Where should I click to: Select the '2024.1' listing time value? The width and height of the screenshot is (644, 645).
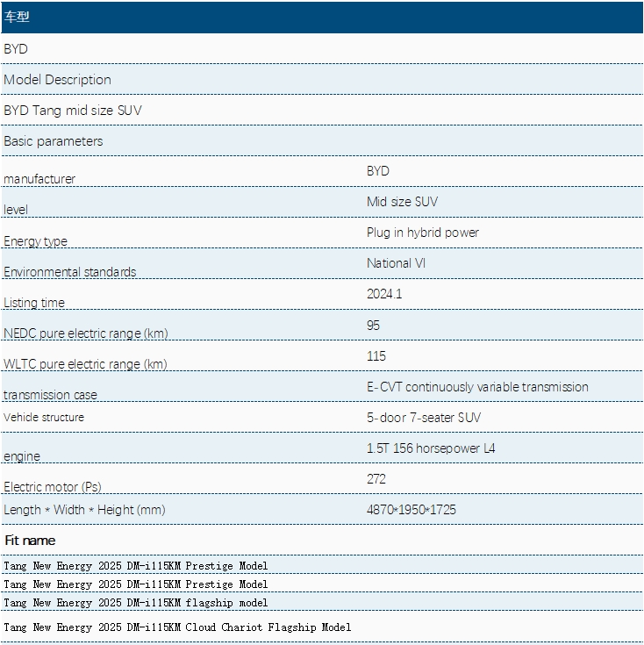click(x=384, y=294)
